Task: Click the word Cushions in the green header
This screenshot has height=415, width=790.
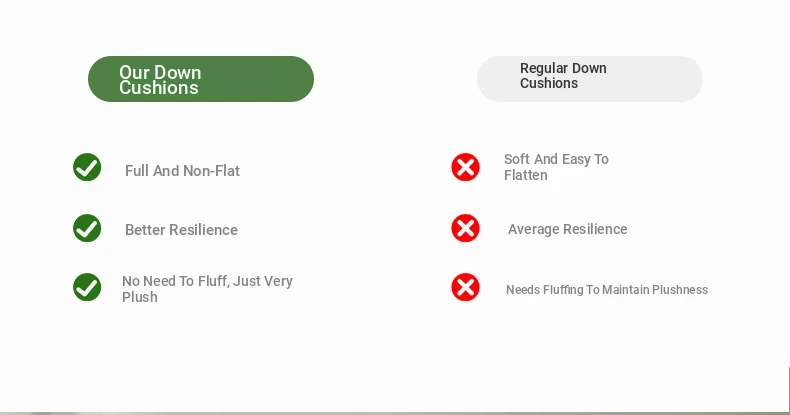Action: [x=159, y=88]
